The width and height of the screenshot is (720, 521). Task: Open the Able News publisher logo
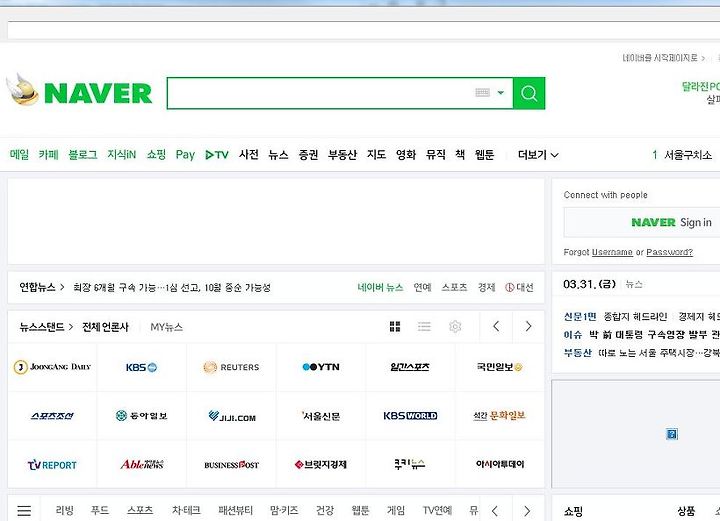coord(141,464)
